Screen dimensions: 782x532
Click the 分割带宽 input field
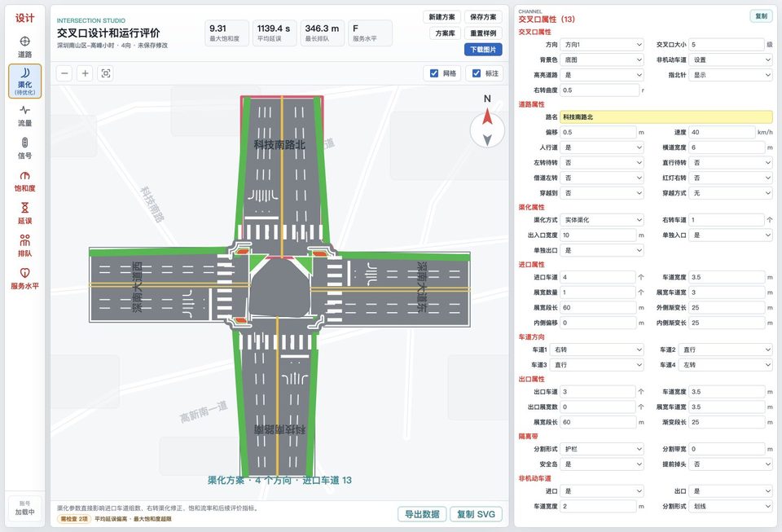(727, 449)
